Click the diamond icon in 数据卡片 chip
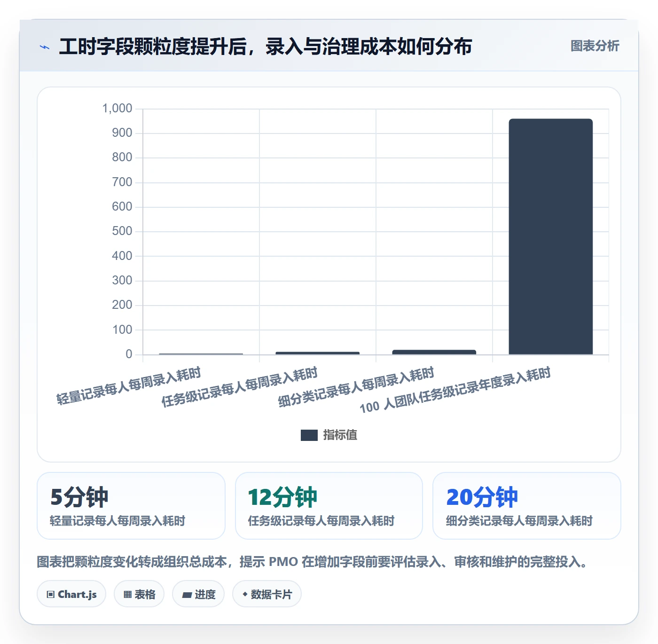Image resolution: width=658 pixels, height=644 pixels. (x=245, y=594)
